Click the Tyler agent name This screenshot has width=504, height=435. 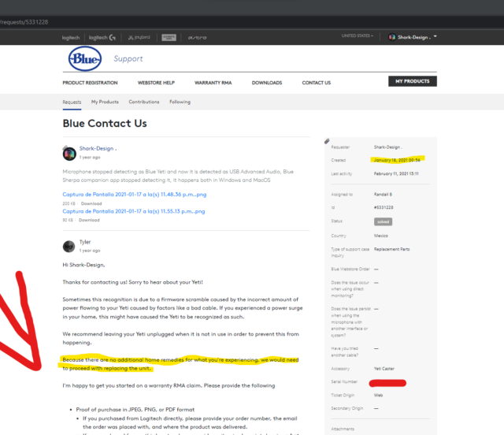click(85, 242)
